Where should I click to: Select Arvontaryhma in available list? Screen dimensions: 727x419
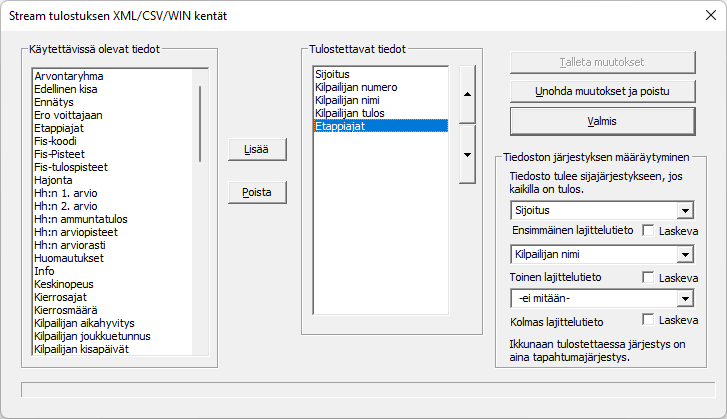(69, 76)
